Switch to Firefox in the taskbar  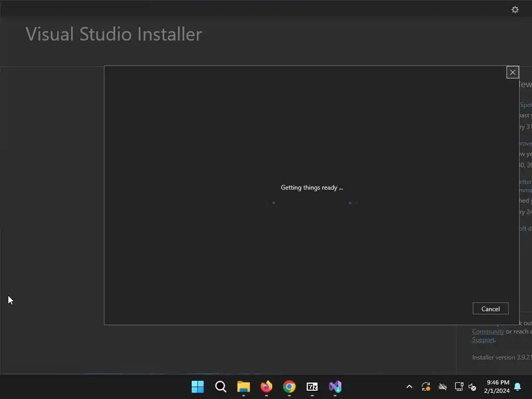click(267, 387)
